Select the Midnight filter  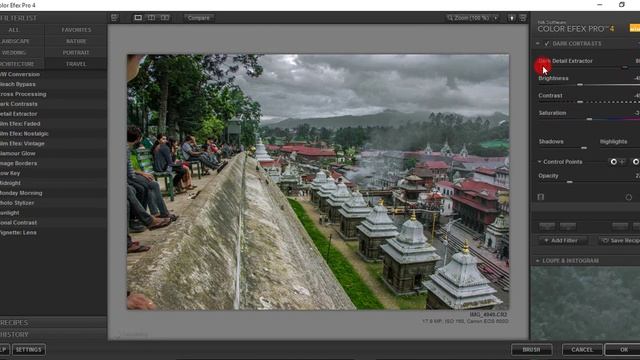coord(53,183)
